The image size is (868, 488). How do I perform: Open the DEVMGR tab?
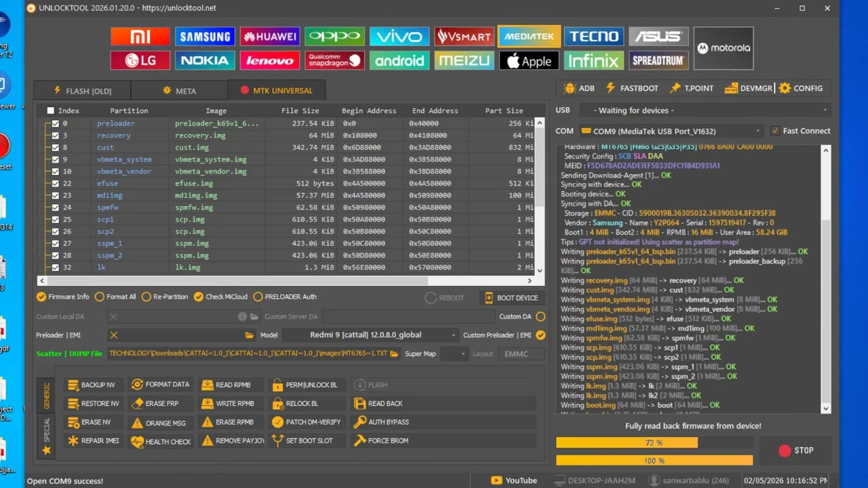749,88
